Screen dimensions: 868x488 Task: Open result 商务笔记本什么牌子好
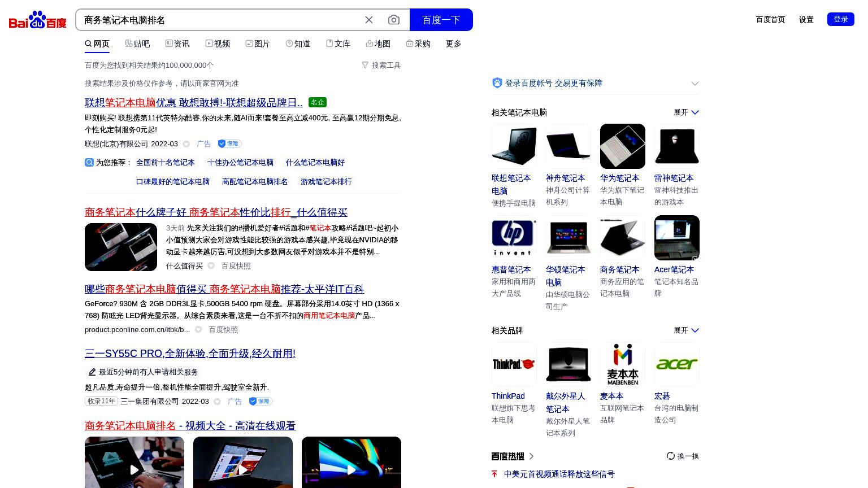pyautogui.click(x=216, y=212)
